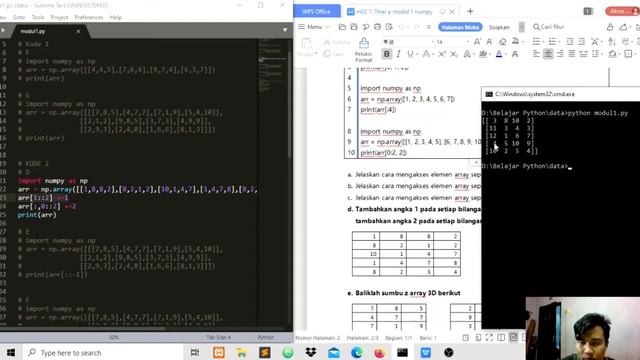Click the Pelukis Format painter icon
Screen dimensions: 640x360
[363, 43]
